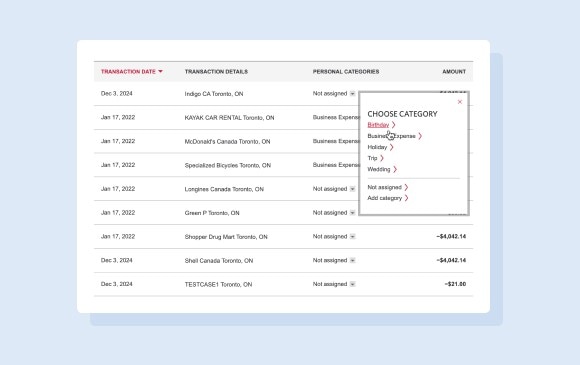This screenshot has width=580, height=365.
Task: Click McDonald's Canada Toronto, ON transaction
Action: (227, 141)
